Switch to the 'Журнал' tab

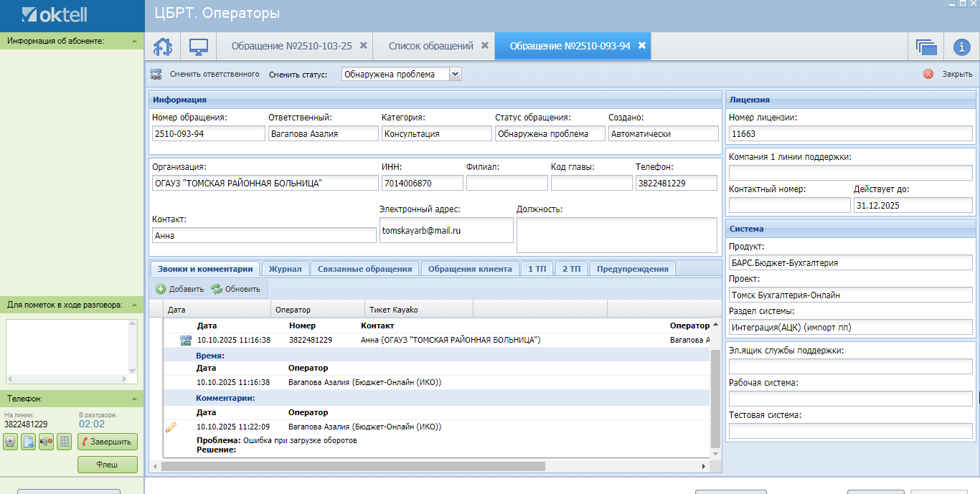(286, 269)
